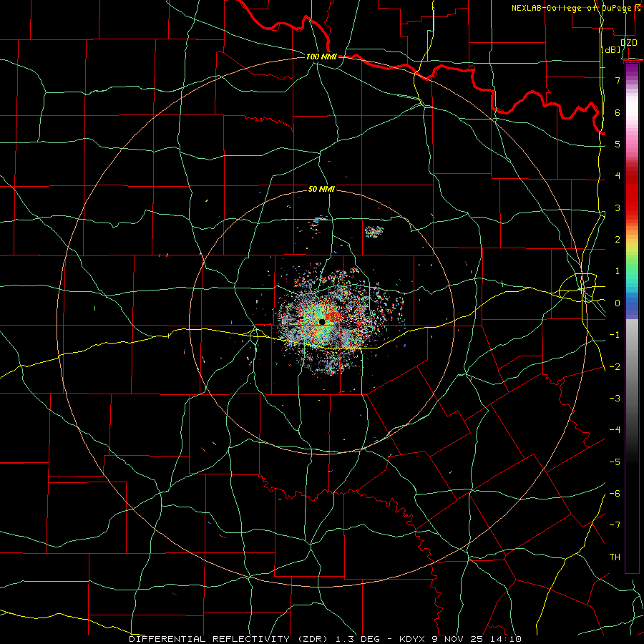Click the 0 value on the color scale

click(x=618, y=303)
